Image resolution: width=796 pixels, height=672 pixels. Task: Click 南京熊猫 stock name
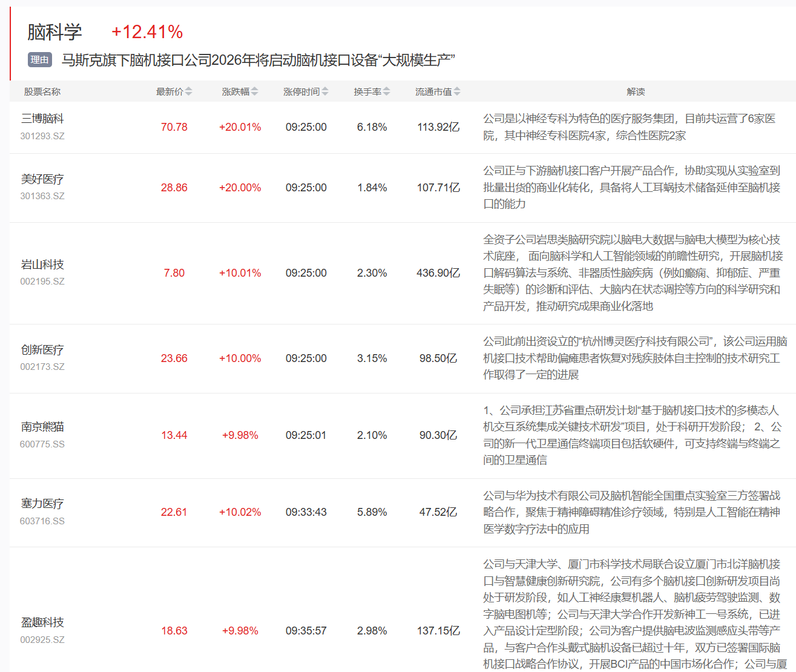(x=42, y=427)
